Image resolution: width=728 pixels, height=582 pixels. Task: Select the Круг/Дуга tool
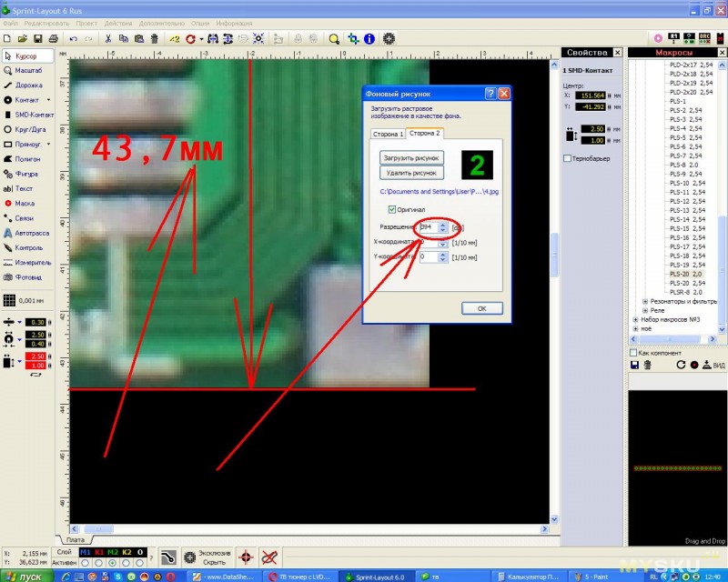point(28,129)
